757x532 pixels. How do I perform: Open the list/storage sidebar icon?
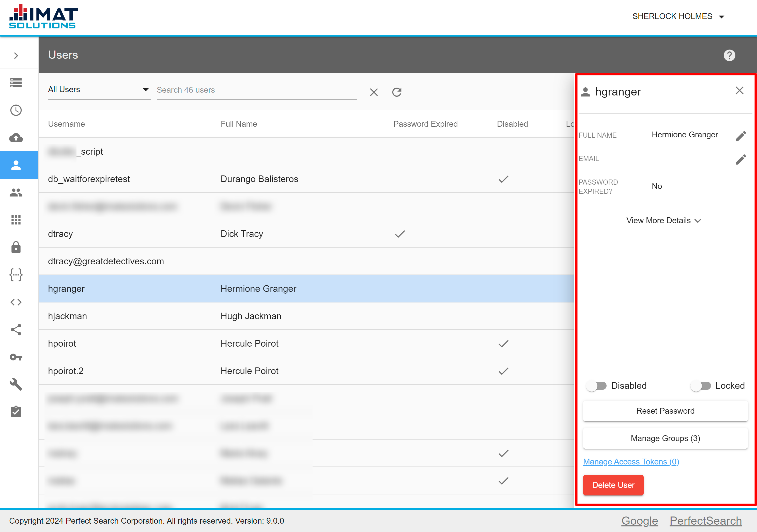[16, 83]
